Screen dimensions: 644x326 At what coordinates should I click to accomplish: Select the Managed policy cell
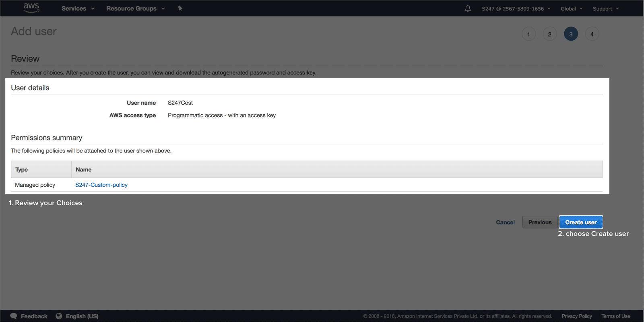pos(35,185)
